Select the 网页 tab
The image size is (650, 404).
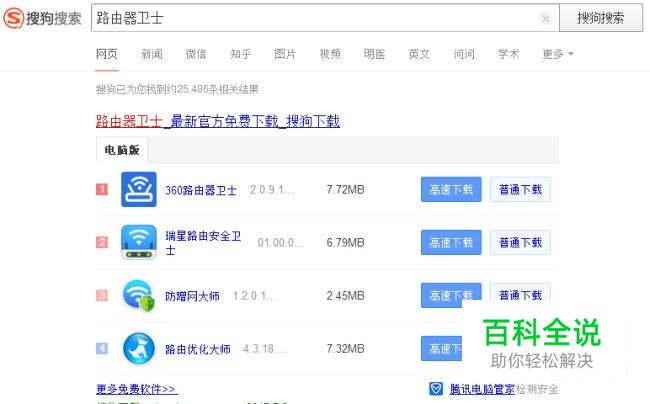(107, 54)
